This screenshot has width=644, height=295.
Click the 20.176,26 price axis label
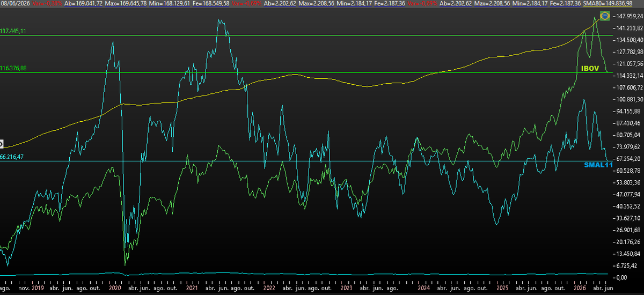[628, 241]
